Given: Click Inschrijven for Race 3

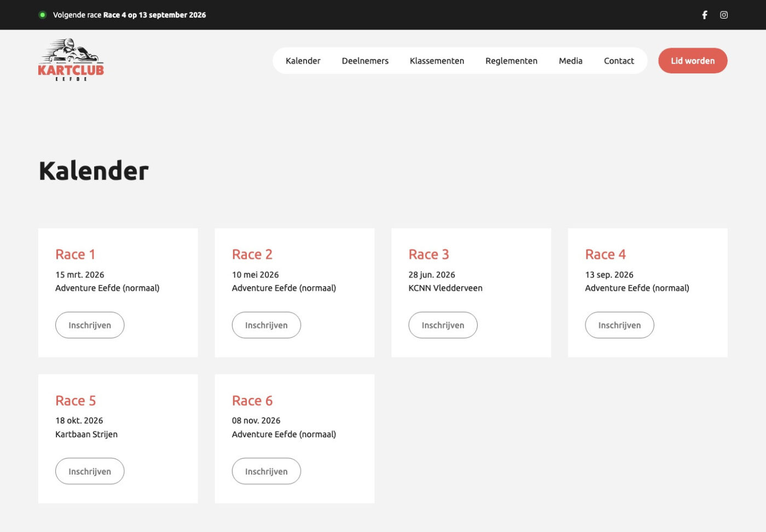Looking at the screenshot, I should click(x=443, y=325).
